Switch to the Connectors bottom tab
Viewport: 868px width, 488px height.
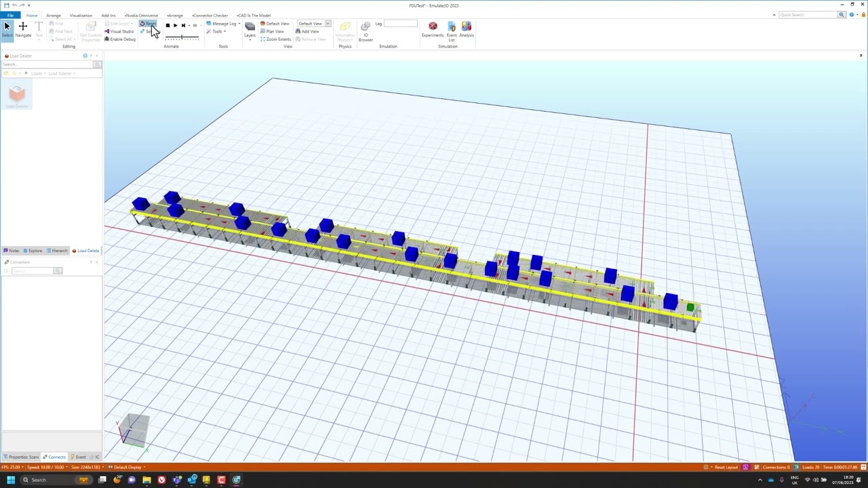(54, 457)
